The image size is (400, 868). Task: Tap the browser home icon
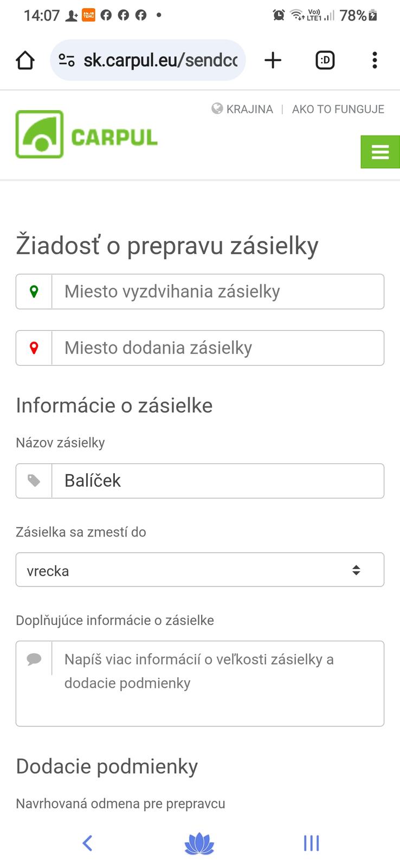pos(25,60)
